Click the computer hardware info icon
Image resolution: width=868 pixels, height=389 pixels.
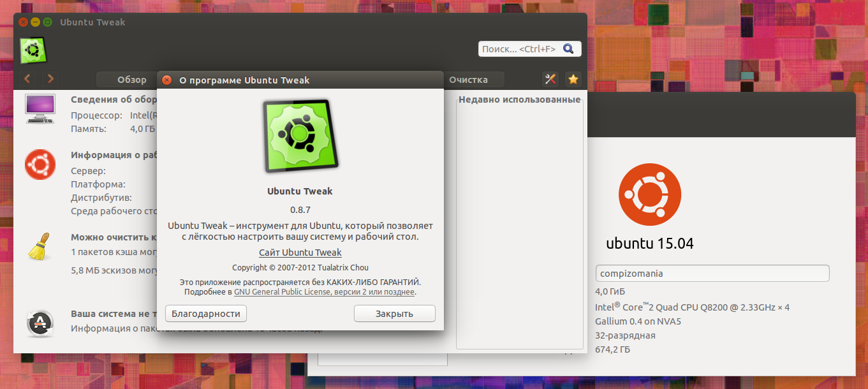tap(40, 108)
